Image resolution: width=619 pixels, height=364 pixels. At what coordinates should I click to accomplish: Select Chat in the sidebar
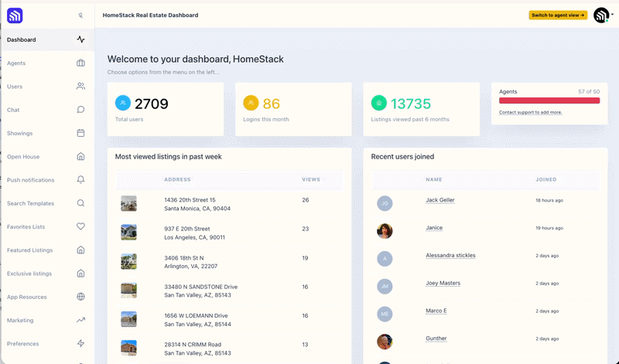pyautogui.click(x=48, y=110)
